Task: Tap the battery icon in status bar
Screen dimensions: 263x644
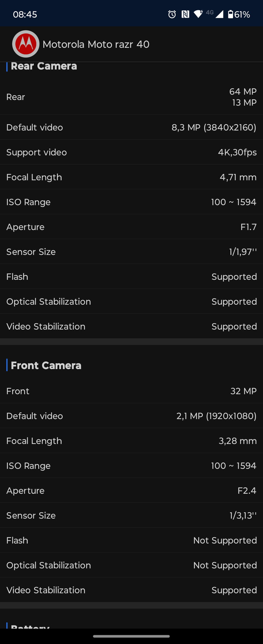Action: pos(231,14)
